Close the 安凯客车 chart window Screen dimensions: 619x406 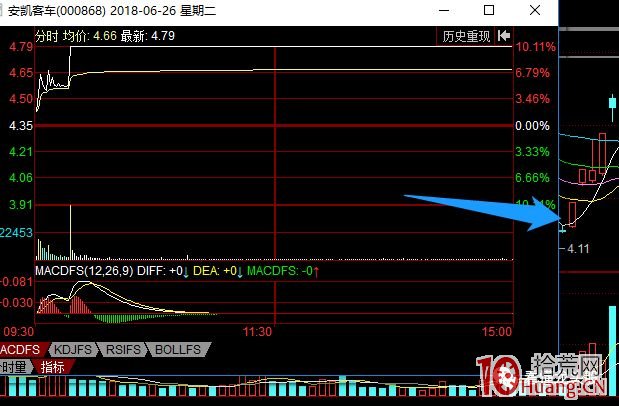pyautogui.click(x=535, y=10)
